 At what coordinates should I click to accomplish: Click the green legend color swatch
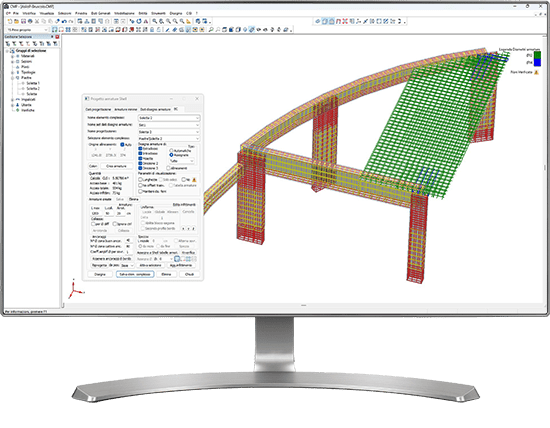click(x=537, y=55)
